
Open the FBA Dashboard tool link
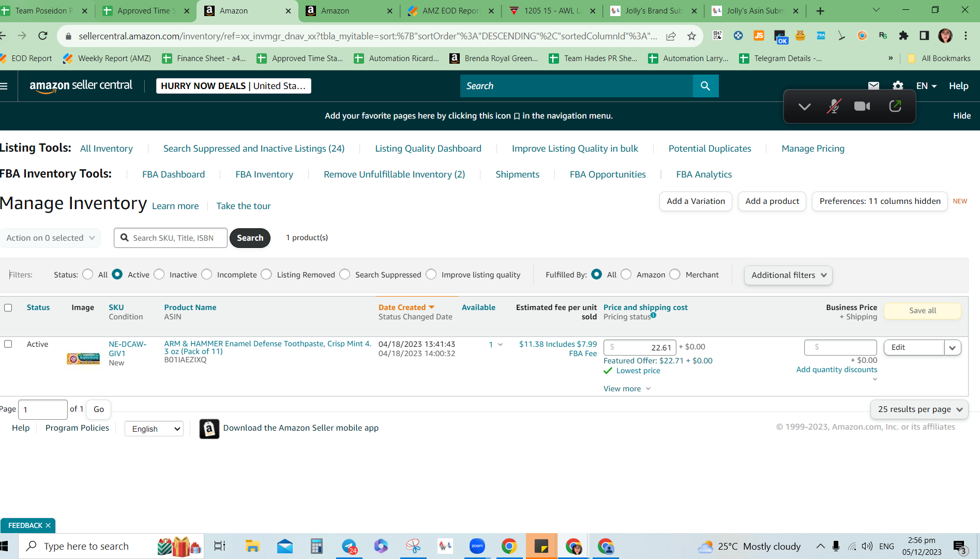[173, 174]
